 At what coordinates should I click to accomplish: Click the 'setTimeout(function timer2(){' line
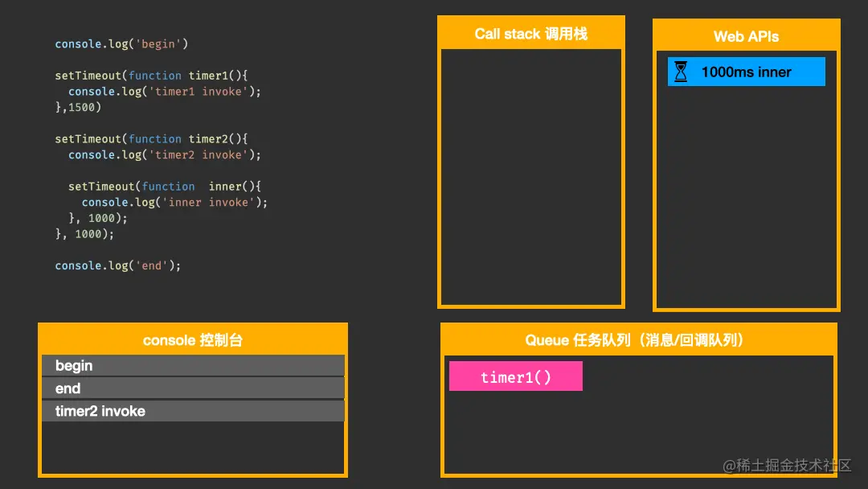151,139
